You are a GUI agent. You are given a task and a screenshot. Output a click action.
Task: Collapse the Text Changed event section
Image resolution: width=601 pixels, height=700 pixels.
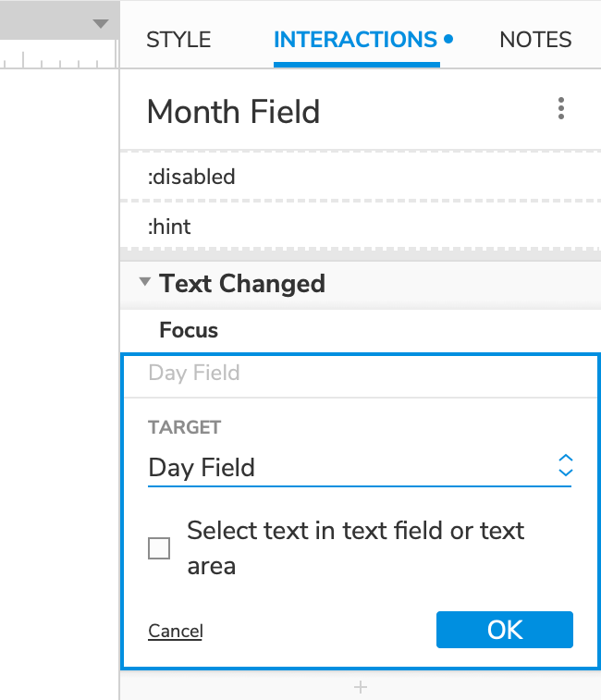pyautogui.click(x=144, y=283)
